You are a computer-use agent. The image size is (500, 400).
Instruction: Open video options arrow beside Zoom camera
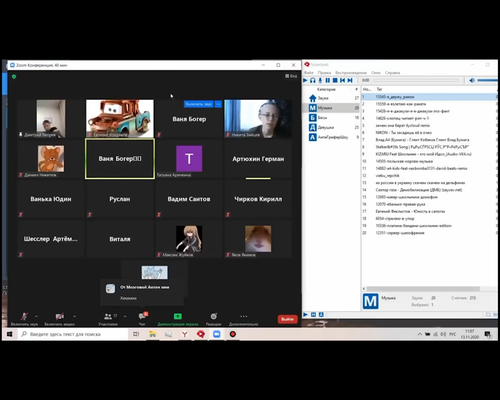tap(74, 316)
